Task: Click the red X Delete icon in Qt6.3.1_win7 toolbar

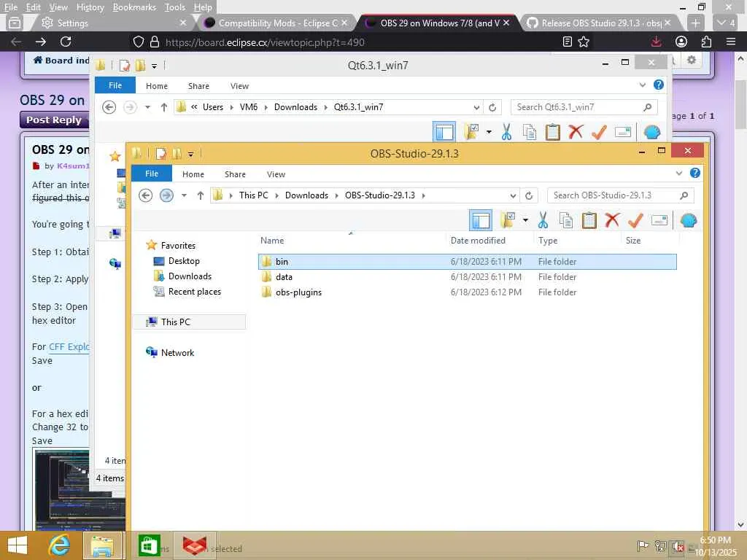Action: pyautogui.click(x=576, y=131)
